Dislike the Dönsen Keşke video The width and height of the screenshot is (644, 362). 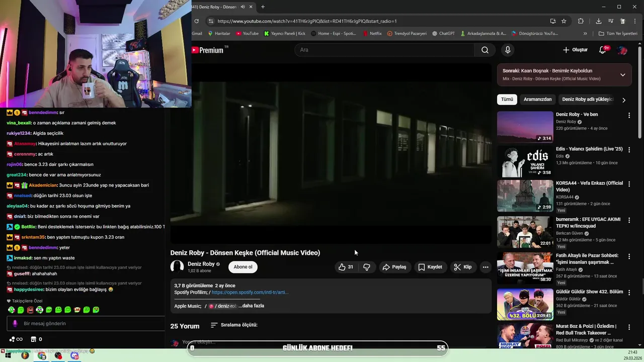click(x=367, y=267)
